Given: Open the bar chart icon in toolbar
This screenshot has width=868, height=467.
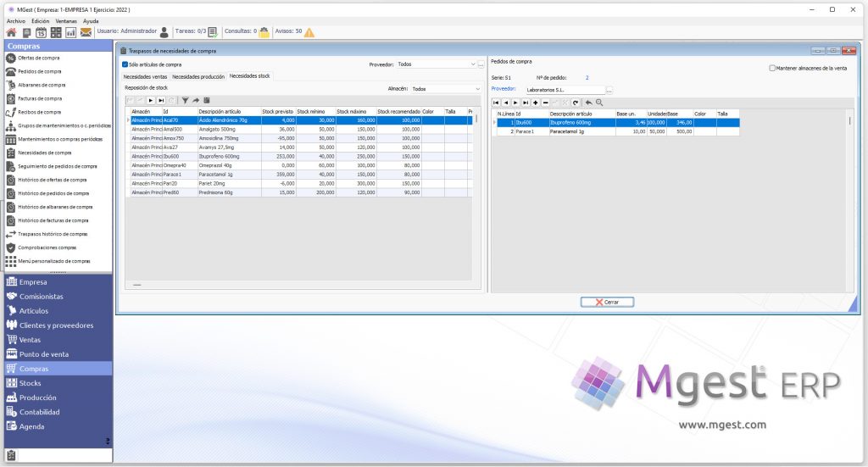Looking at the screenshot, I should [x=71, y=33].
